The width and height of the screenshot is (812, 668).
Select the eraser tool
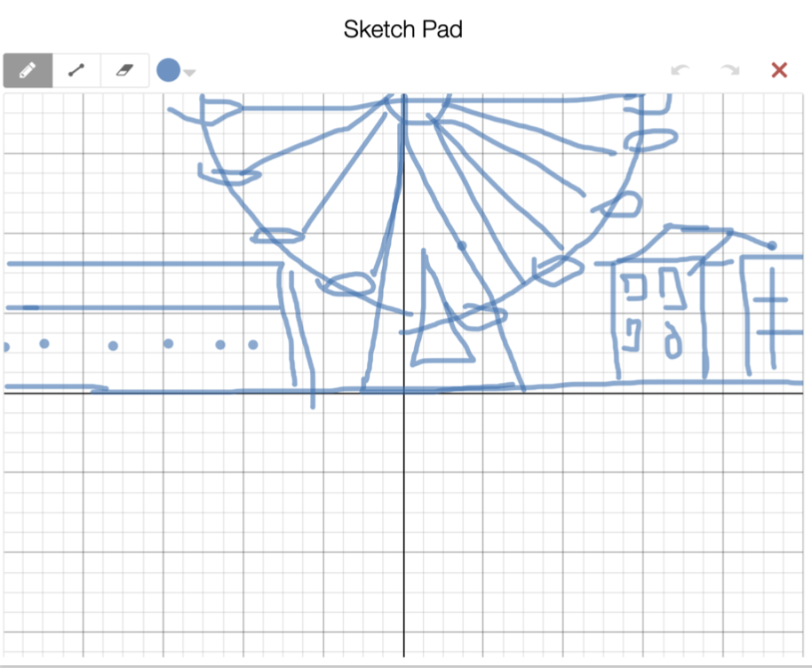pos(124,70)
